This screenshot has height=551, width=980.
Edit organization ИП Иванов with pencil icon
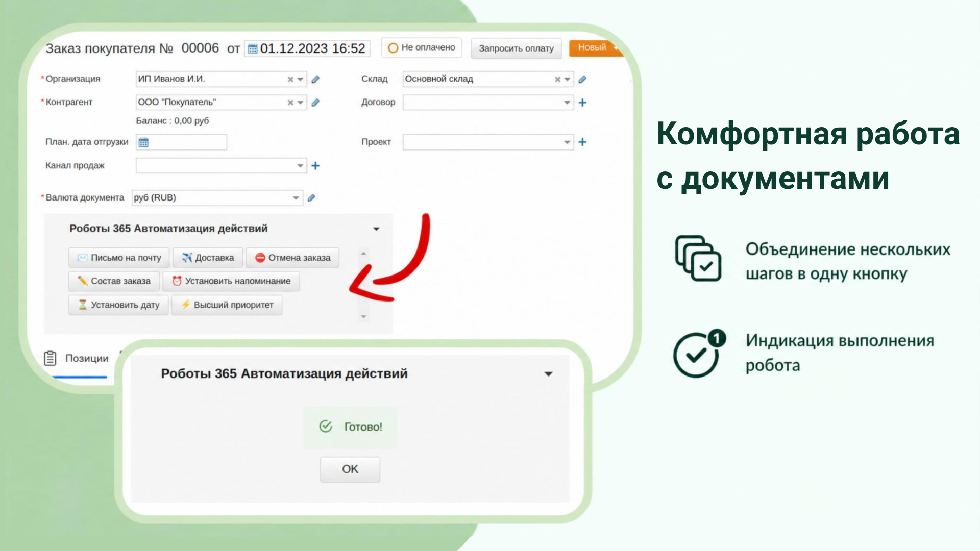(x=315, y=79)
